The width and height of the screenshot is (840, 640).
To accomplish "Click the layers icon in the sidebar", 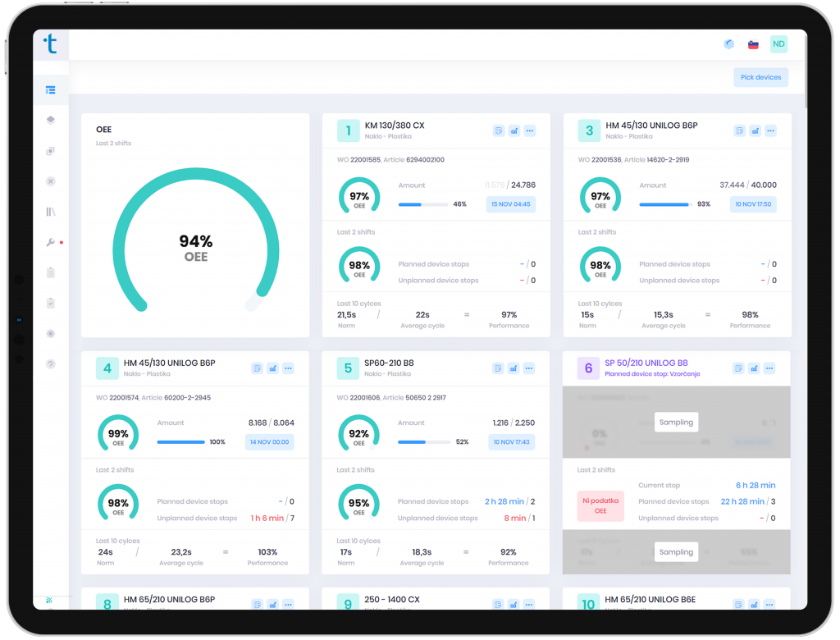I will pyautogui.click(x=51, y=119).
